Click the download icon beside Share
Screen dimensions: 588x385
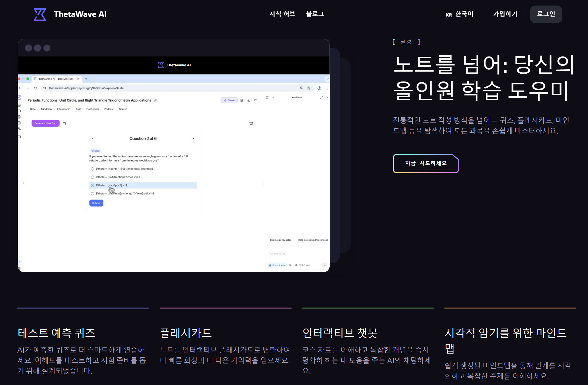[249, 100]
